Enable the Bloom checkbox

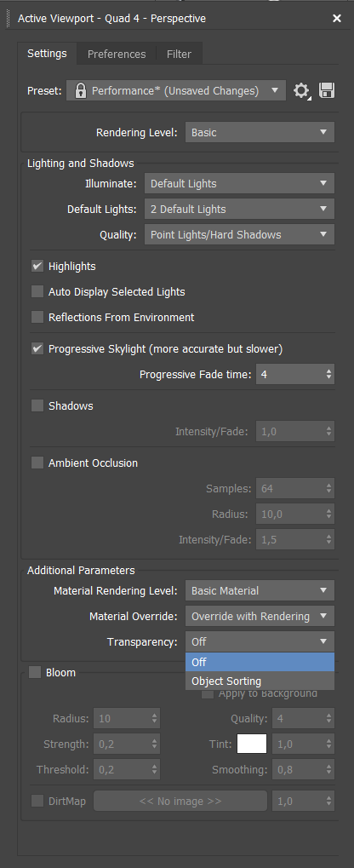click(35, 673)
